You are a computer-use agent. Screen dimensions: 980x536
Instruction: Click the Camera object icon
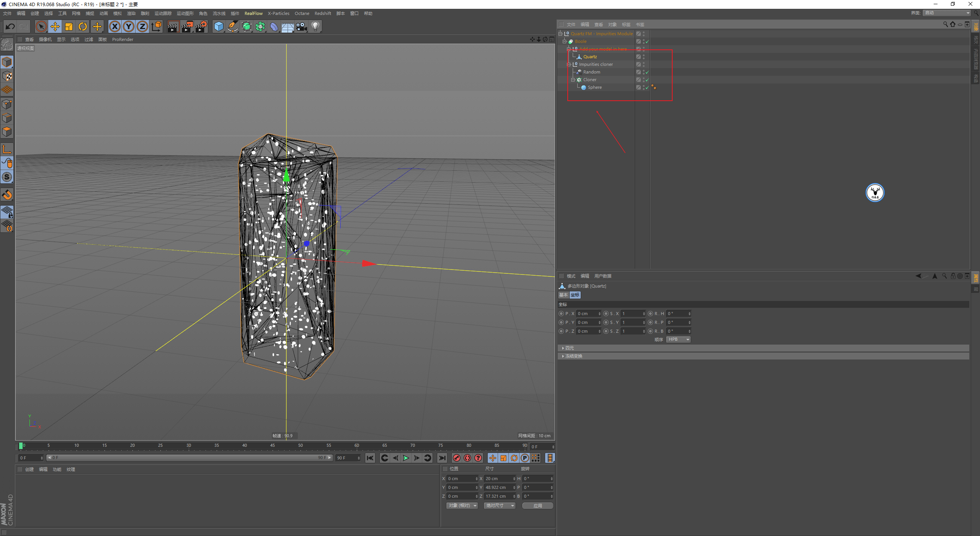(x=302, y=26)
